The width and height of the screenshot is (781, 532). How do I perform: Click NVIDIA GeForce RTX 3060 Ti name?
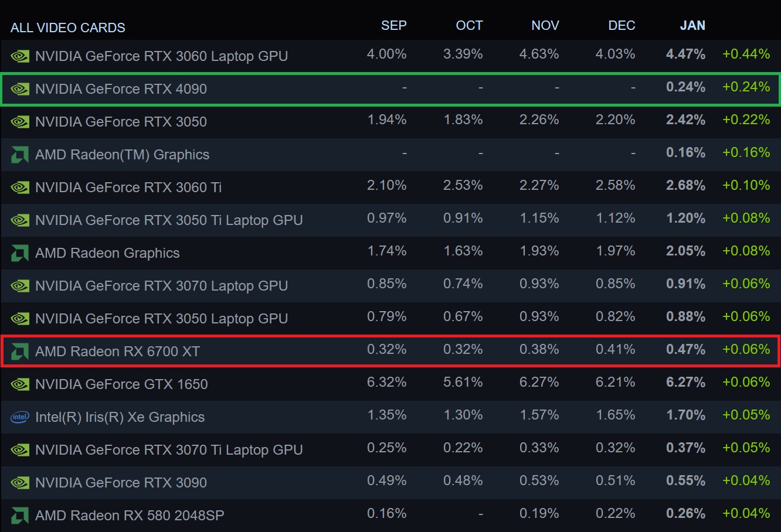128,187
